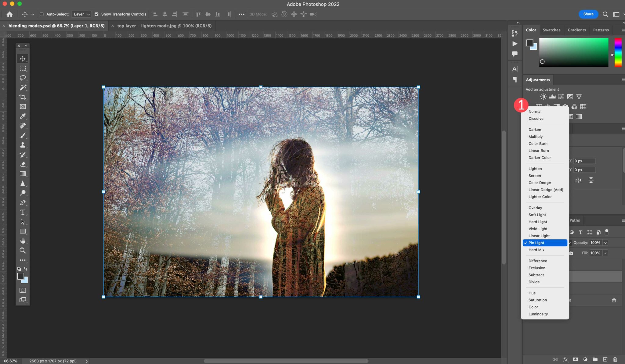Select the Zoom tool

[x=23, y=250]
